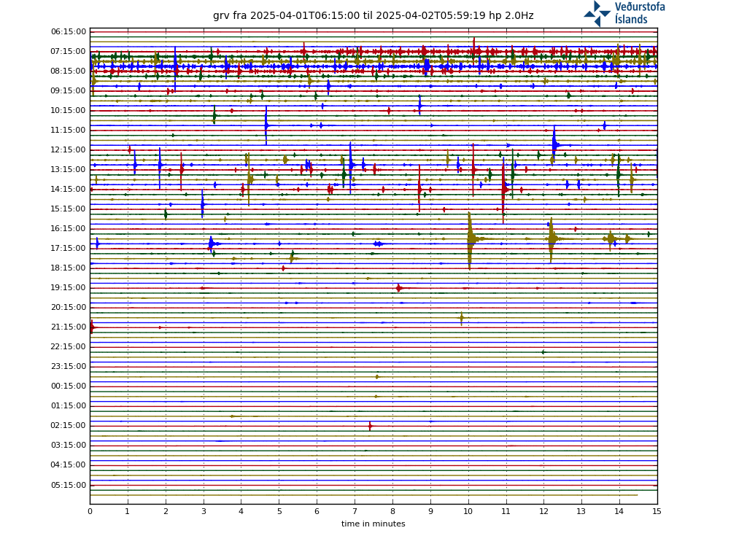Click the x-axis tick label 7
Viewport: 747px width, 560px height.
click(355, 511)
